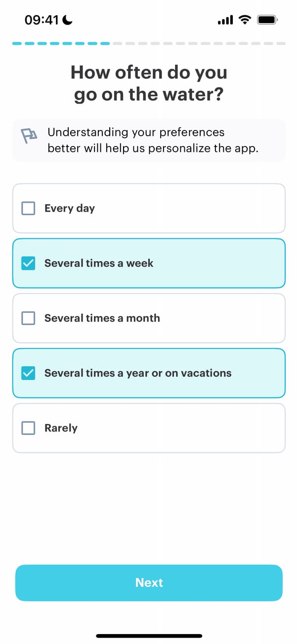This screenshot has width=298, height=644.
Task: Select the Every day option text
Action: [x=70, y=208]
